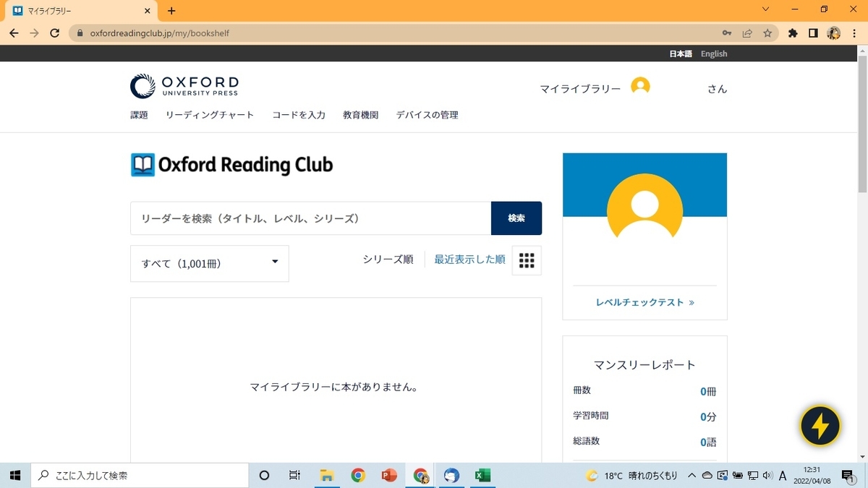
Task: Click the マンスリーレポート heading
Action: [x=644, y=365]
